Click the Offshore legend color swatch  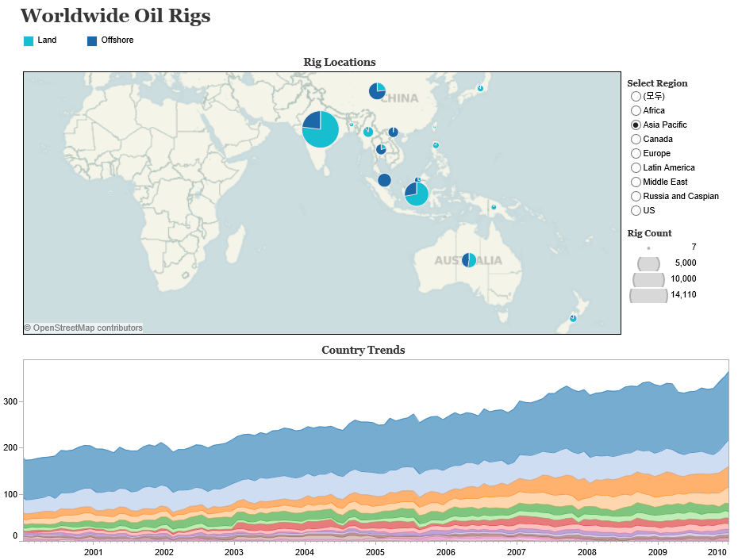[x=92, y=40]
